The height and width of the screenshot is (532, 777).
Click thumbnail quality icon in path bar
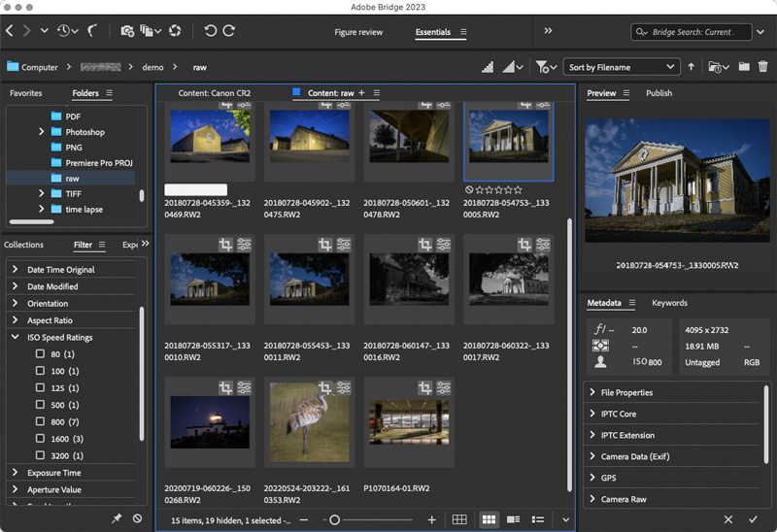(x=488, y=67)
